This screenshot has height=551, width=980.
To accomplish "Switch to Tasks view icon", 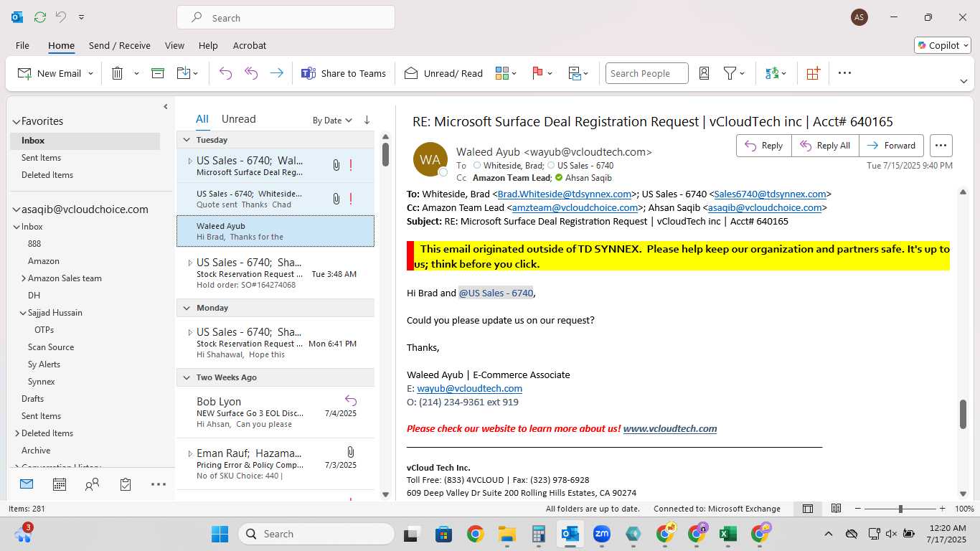I will click(x=126, y=484).
